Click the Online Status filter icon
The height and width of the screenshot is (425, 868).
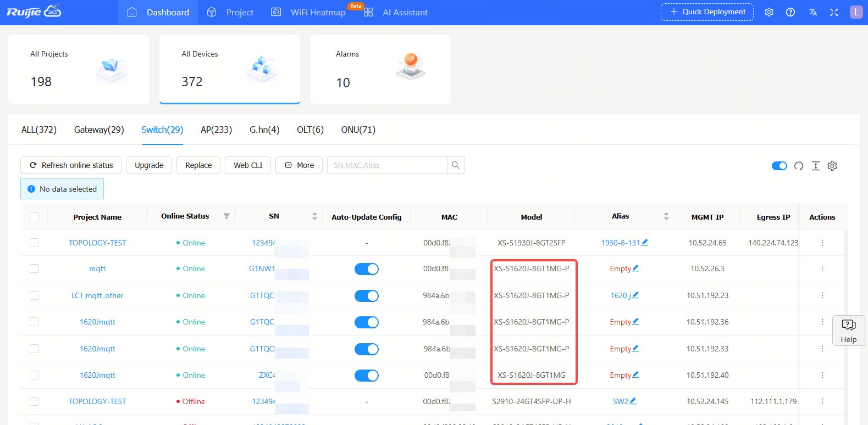[x=226, y=216]
